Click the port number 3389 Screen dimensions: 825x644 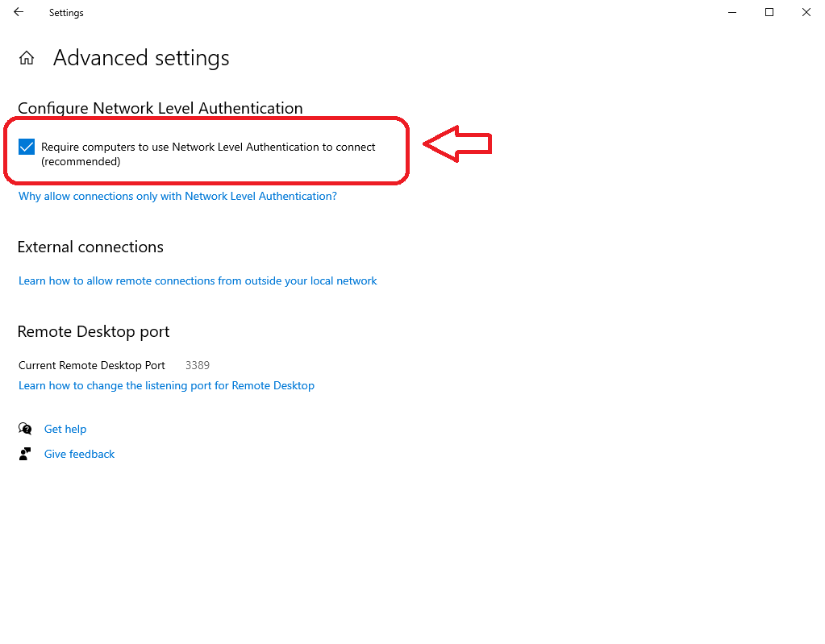(x=198, y=365)
